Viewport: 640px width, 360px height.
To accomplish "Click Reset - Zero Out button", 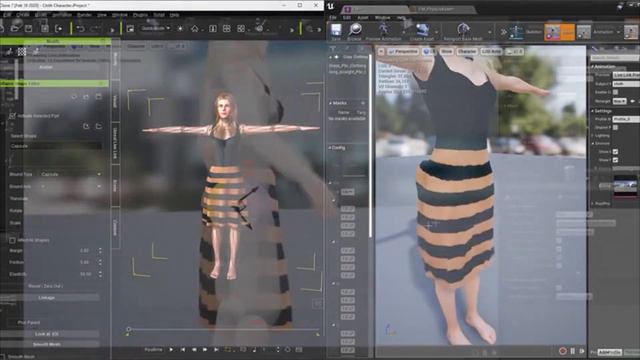I will click(x=46, y=286).
